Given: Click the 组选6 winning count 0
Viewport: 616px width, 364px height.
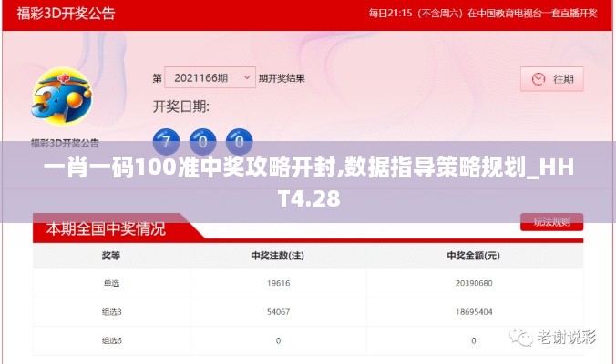Looking at the screenshot, I should click(278, 340).
